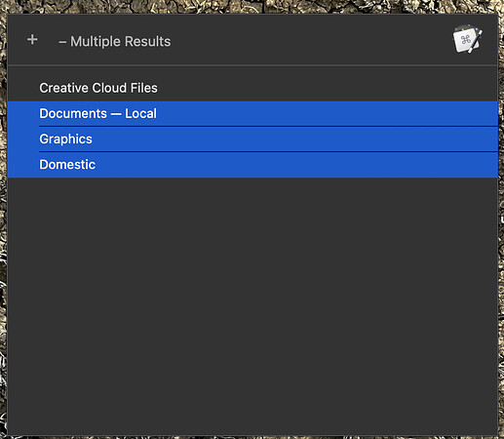The image size is (504, 439).
Task: Click the Creative Cloud Files label text
Action: [x=98, y=88]
